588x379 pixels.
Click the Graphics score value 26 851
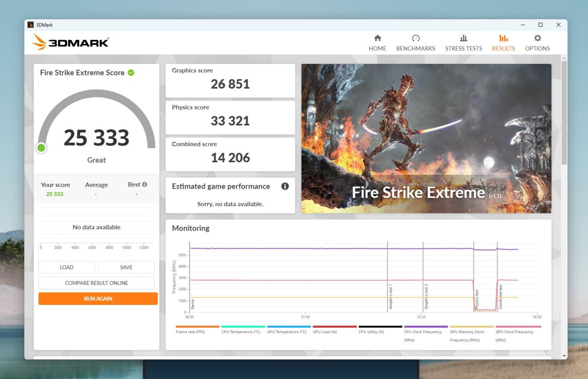[x=230, y=84]
